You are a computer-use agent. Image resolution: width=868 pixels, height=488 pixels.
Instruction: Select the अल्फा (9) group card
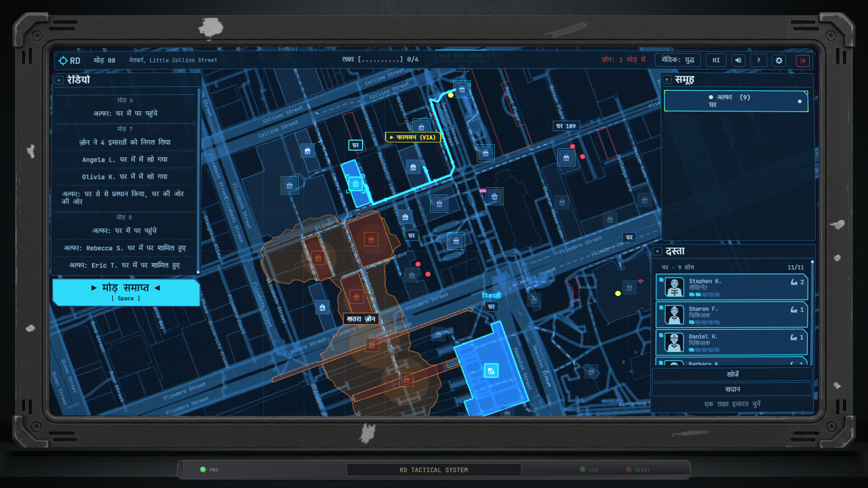pos(736,101)
